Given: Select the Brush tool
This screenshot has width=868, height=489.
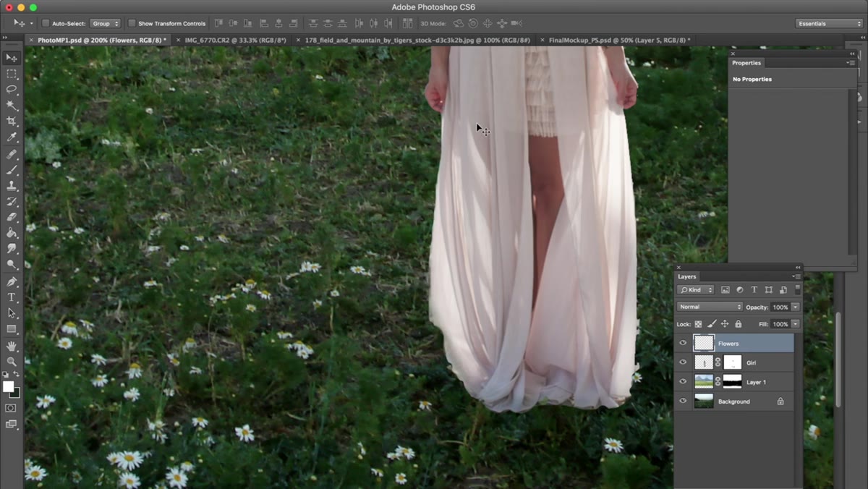Looking at the screenshot, I should (x=12, y=170).
